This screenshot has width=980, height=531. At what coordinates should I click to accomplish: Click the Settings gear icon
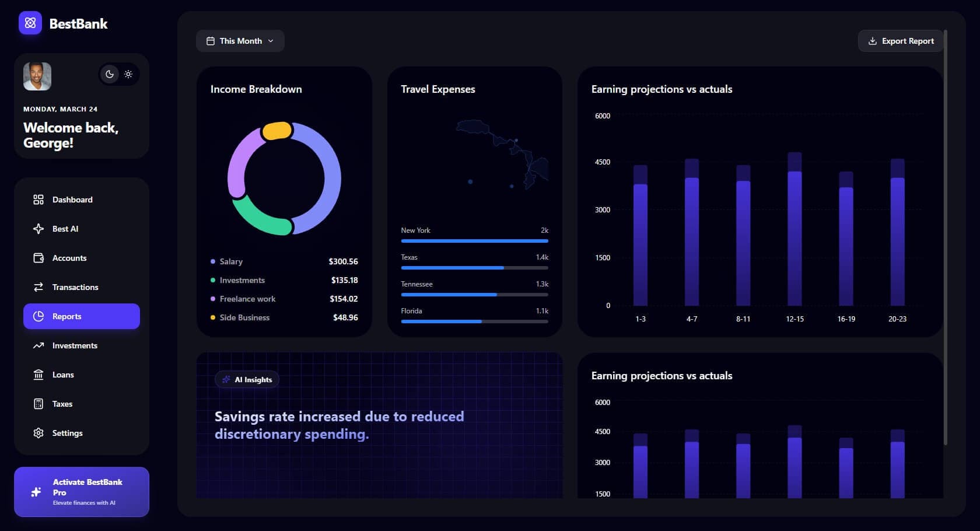pos(38,433)
